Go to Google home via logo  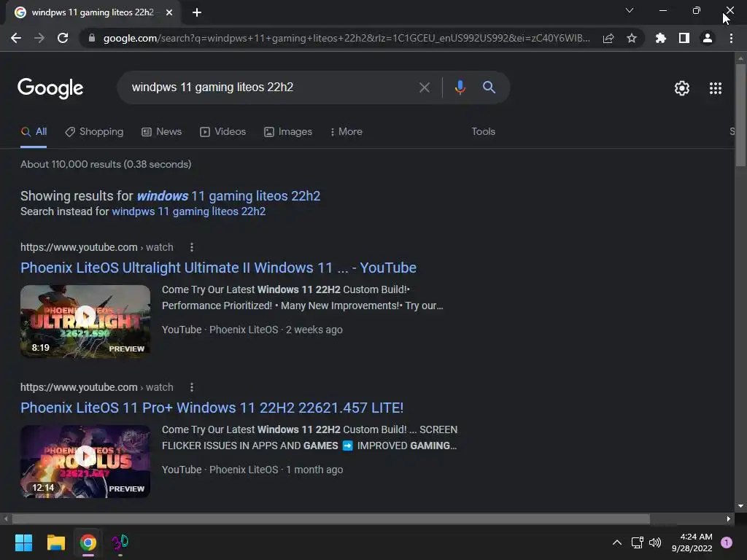(x=50, y=88)
